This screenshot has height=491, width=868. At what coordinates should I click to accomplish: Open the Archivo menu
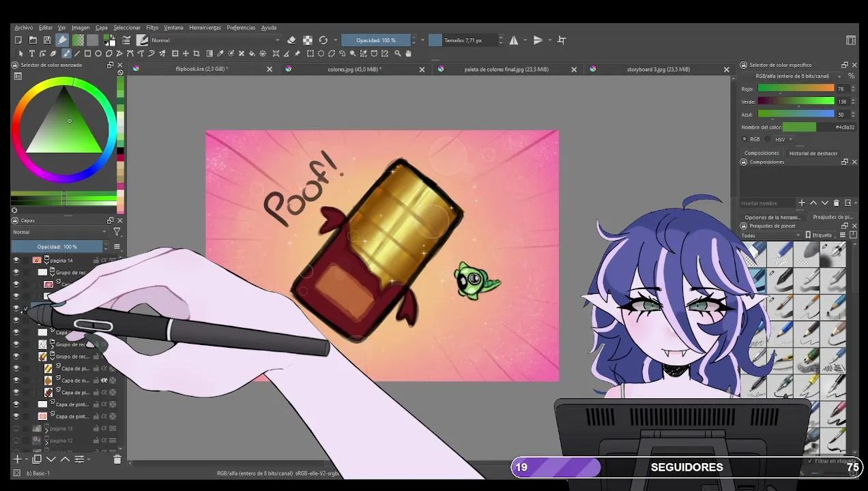click(x=24, y=28)
